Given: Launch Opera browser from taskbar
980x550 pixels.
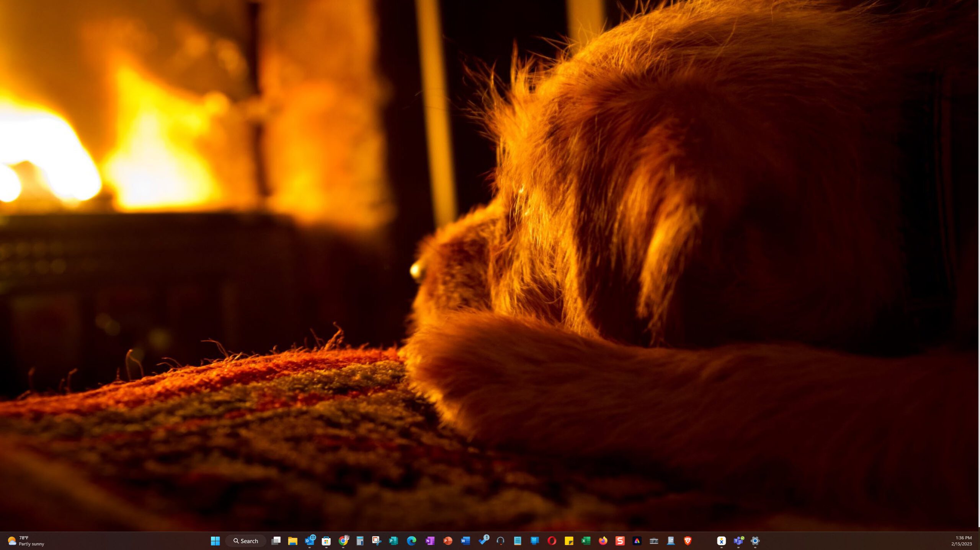Looking at the screenshot, I should coord(552,540).
